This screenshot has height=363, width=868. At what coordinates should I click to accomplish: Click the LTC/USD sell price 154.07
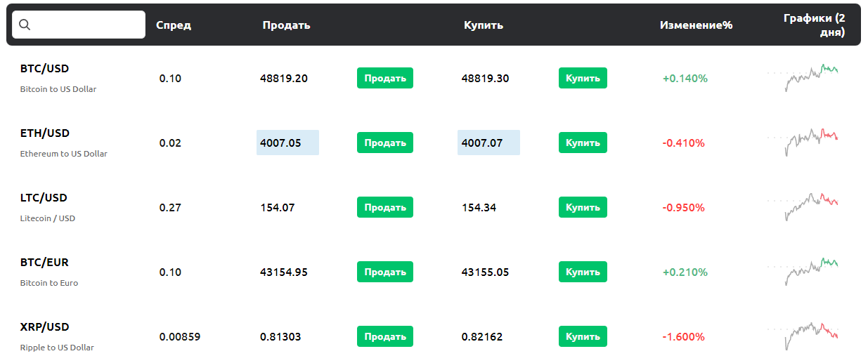(x=277, y=207)
